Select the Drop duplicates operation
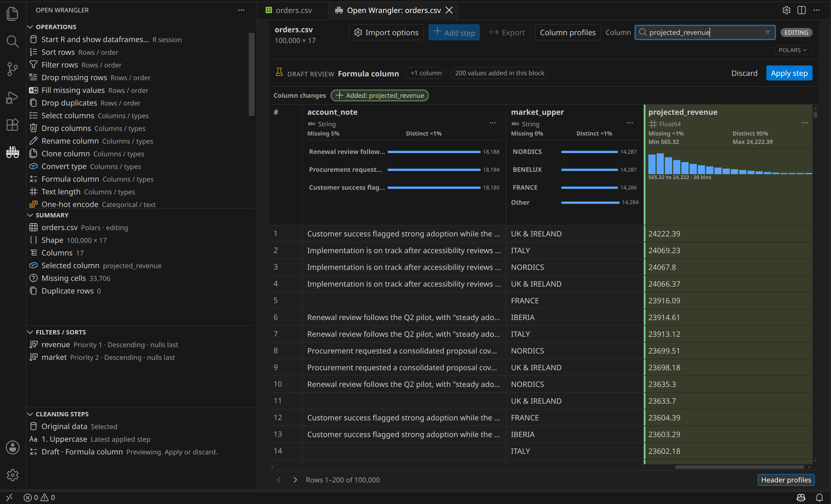831x504 pixels. 140,103
